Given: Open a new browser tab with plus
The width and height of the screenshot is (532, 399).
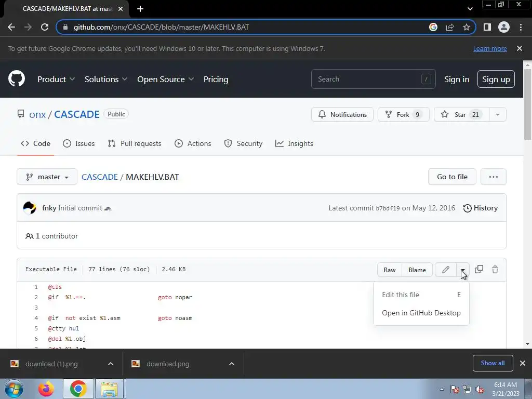Looking at the screenshot, I should (x=140, y=9).
